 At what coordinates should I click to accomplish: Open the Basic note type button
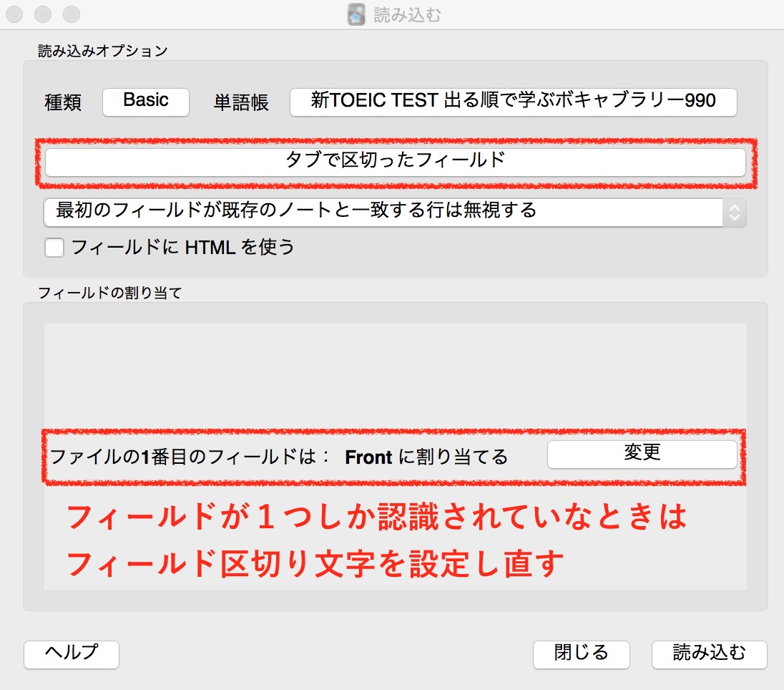click(x=145, y=102)
